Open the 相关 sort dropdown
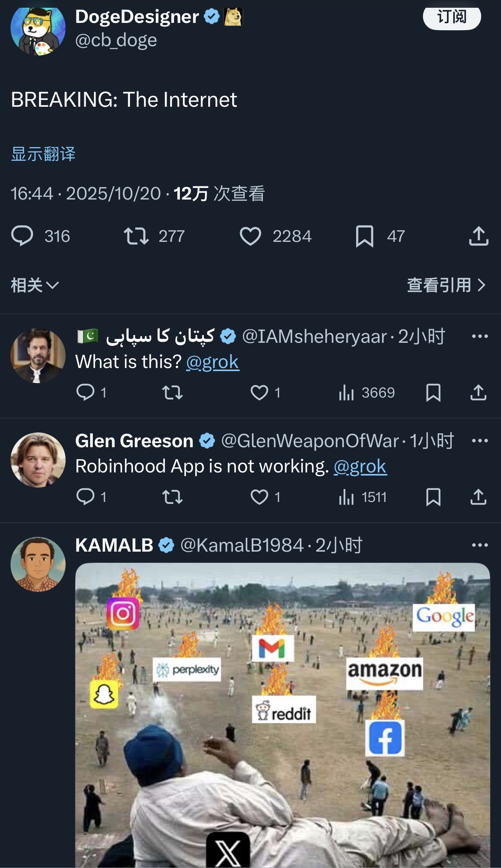 (35, 285)
